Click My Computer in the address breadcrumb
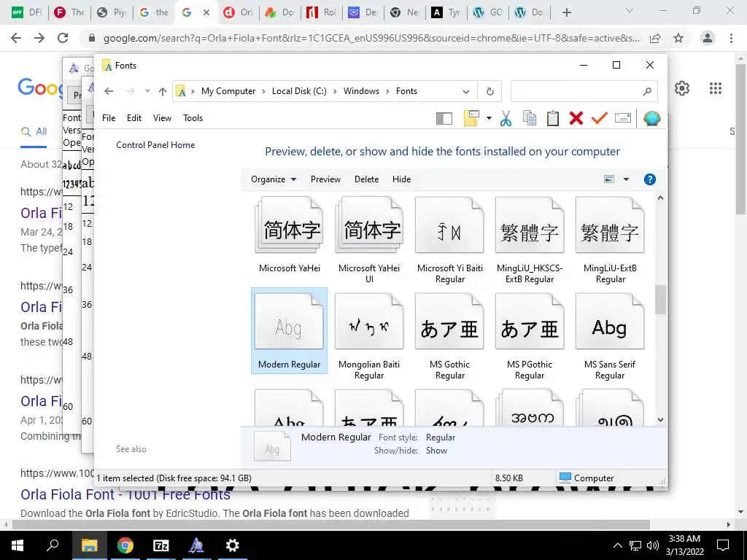 pos(228,91)
